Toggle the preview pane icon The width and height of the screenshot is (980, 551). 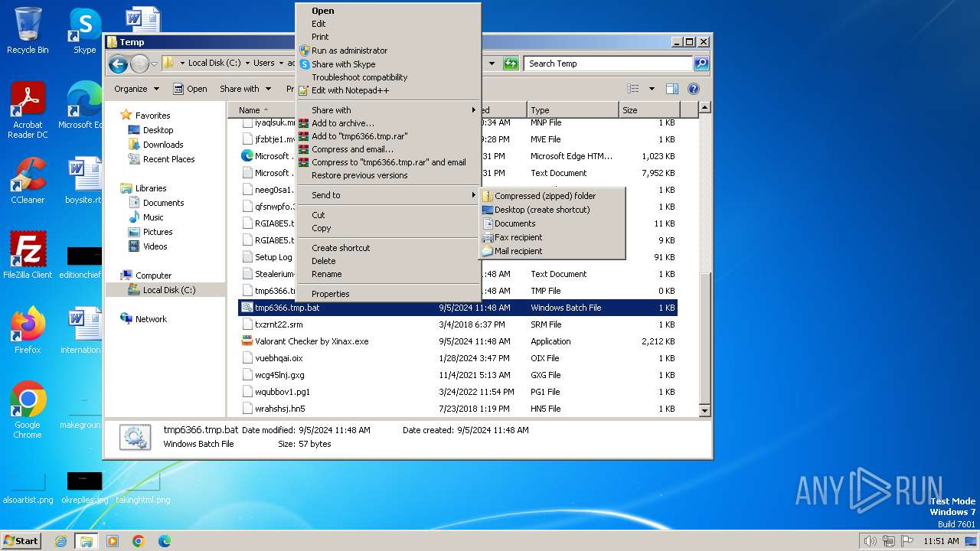(671, 89)
